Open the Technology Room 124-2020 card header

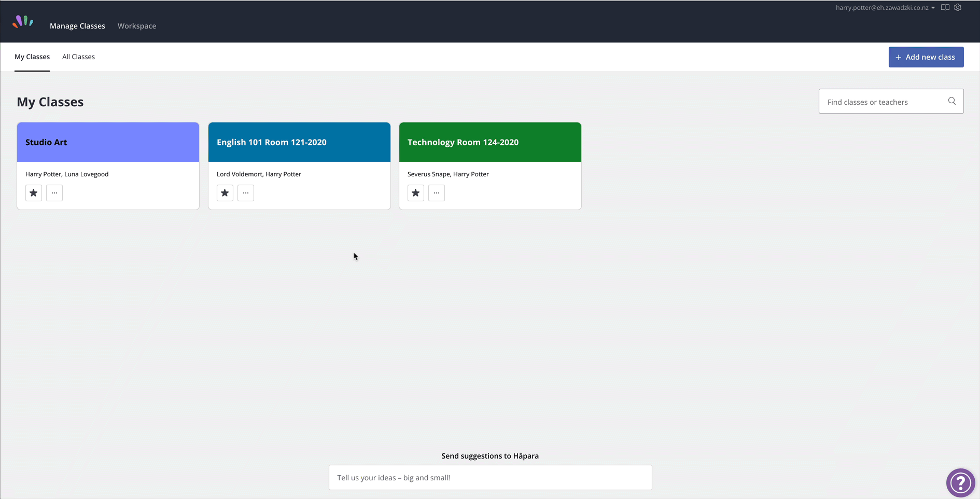490,142
